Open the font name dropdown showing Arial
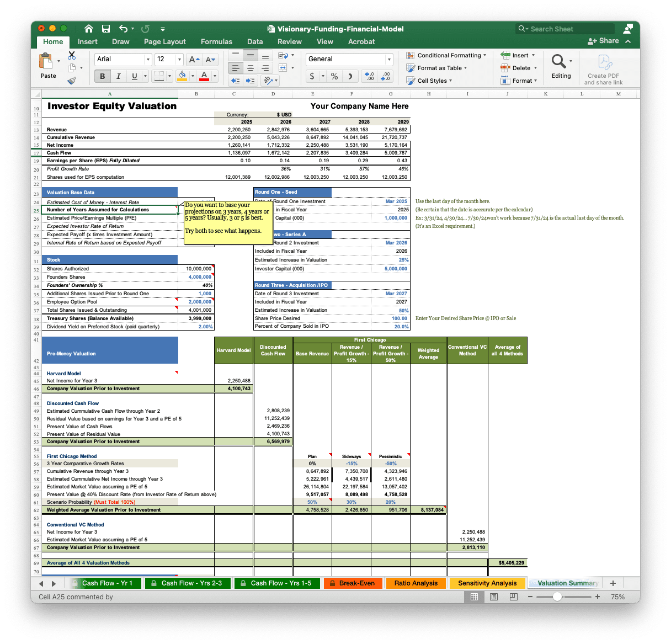 click(147, 60)
